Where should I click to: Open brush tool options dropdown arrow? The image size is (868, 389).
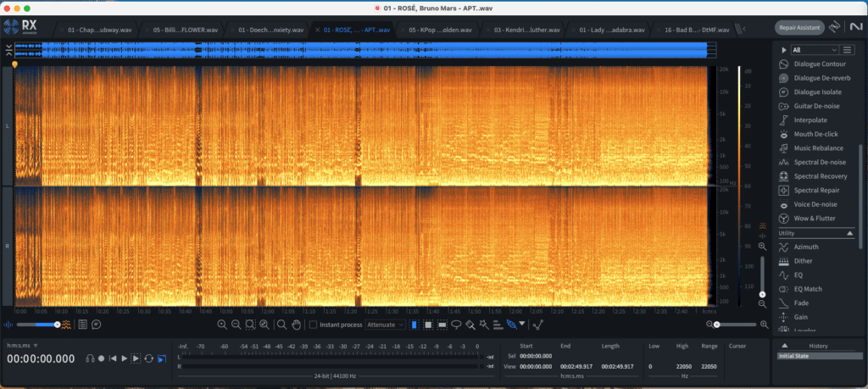click(521, 325)
